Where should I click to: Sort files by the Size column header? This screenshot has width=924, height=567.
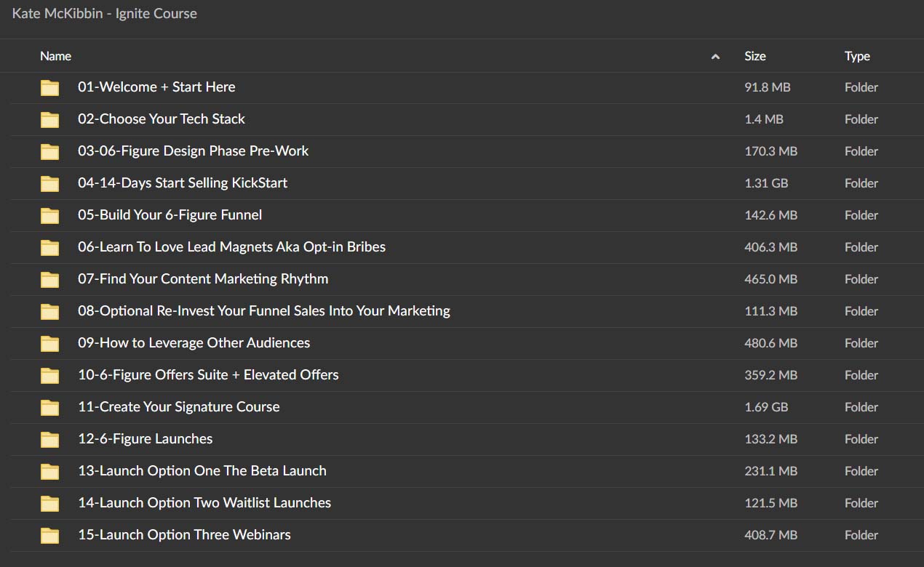coord(755,56)
